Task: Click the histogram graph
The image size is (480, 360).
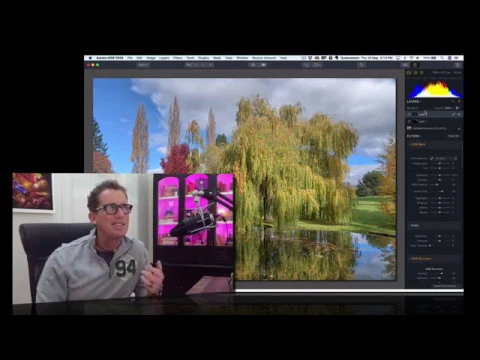Action: click(435, 89)
